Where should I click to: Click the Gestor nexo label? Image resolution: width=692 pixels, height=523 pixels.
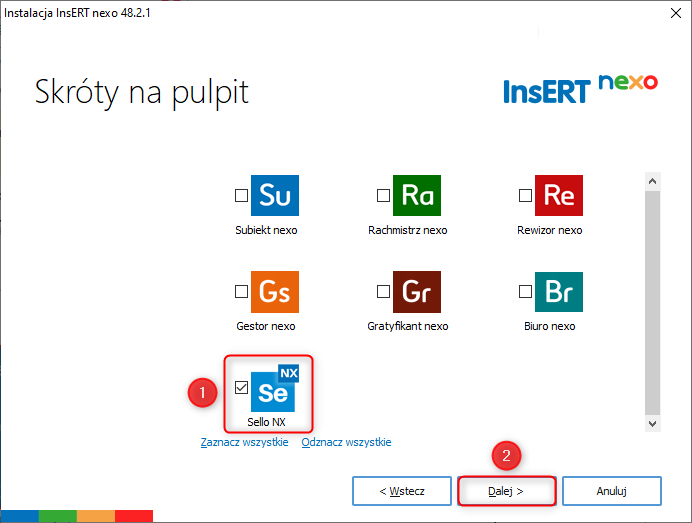pyautogui.click(x=266, y=326)
